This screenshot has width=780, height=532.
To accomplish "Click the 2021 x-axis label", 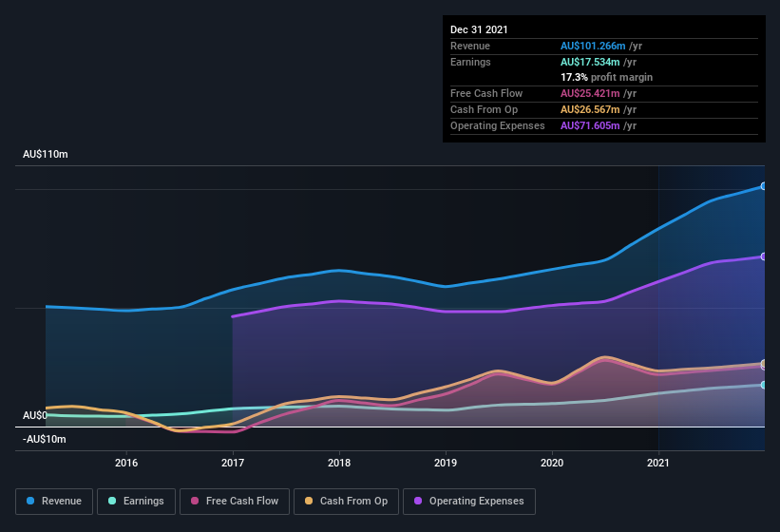I will pos(658,463).
